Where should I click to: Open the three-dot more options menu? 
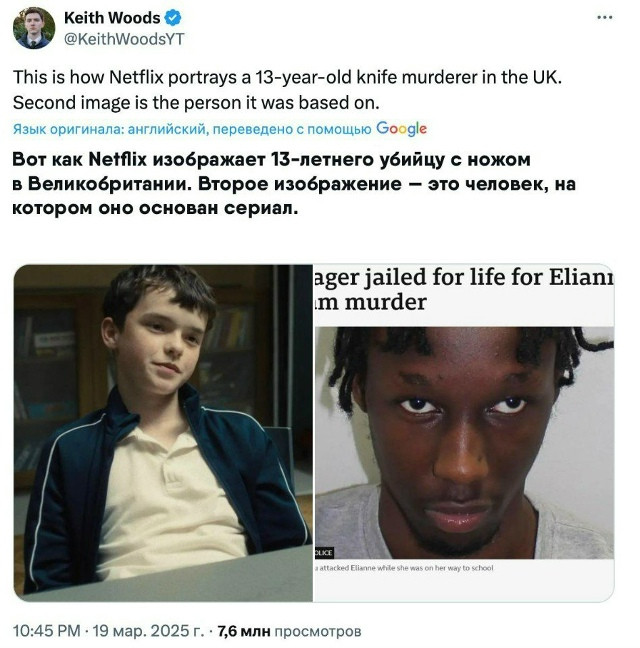[604, 17]
